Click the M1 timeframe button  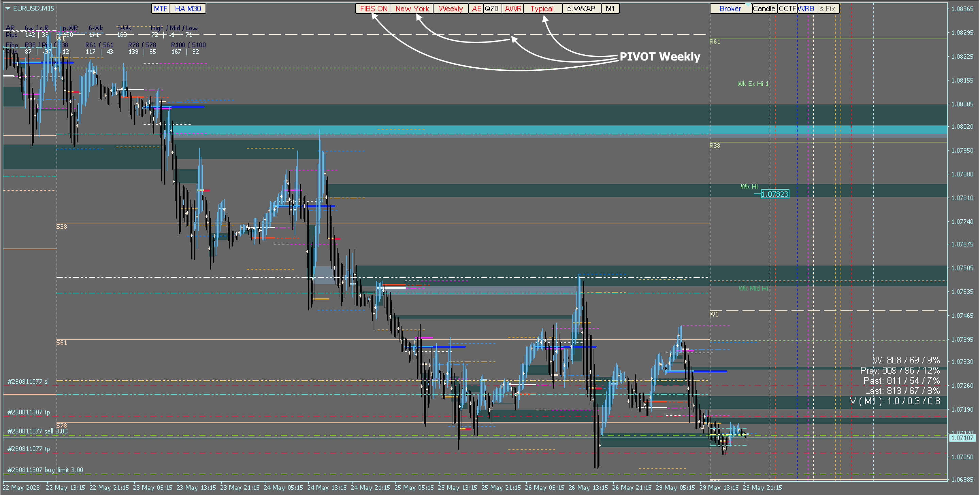[x=610, y=8]
